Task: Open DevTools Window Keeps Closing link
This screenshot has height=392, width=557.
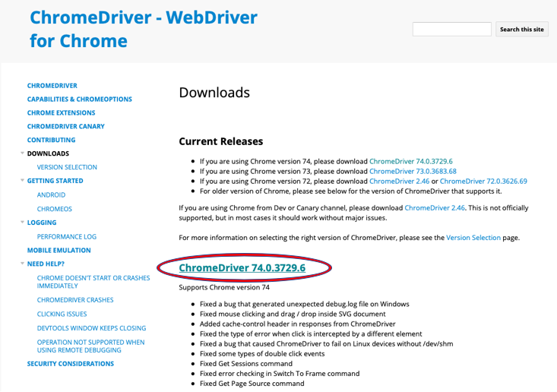Action: click(x=91, y=328)
